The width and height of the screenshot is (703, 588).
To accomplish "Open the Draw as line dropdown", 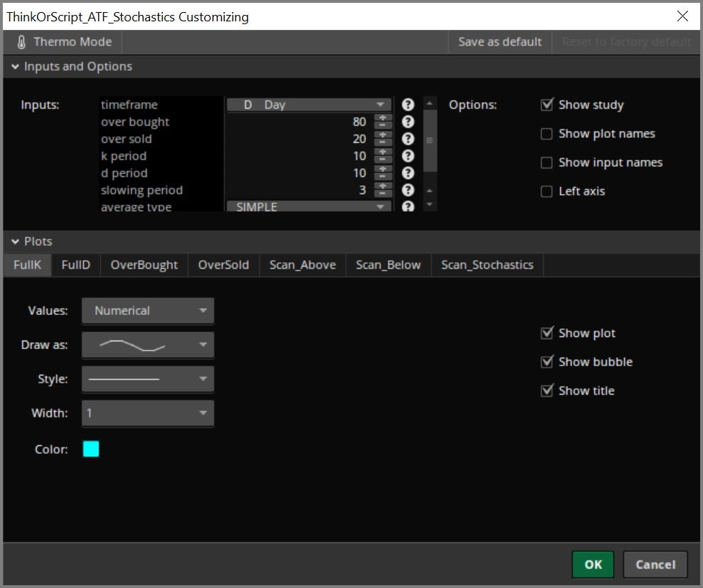I will [x=148, y=345].
